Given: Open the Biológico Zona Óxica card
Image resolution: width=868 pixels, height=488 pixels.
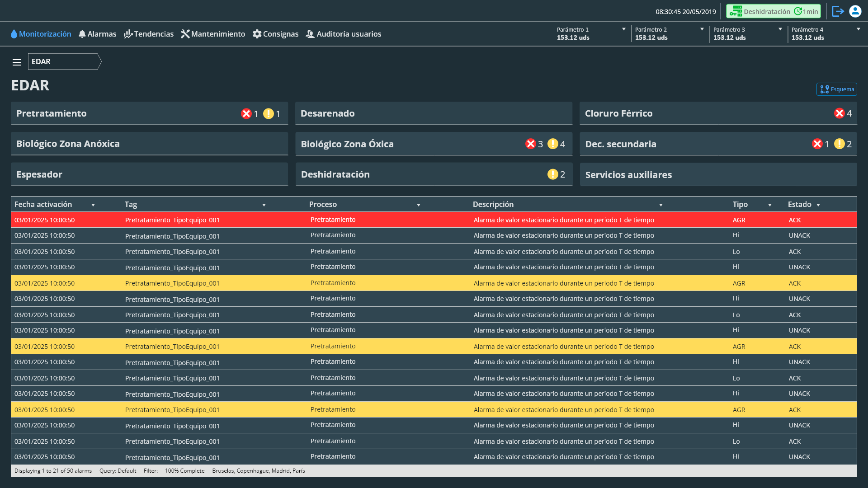Looking at the screenshot, I should (407, 144).
